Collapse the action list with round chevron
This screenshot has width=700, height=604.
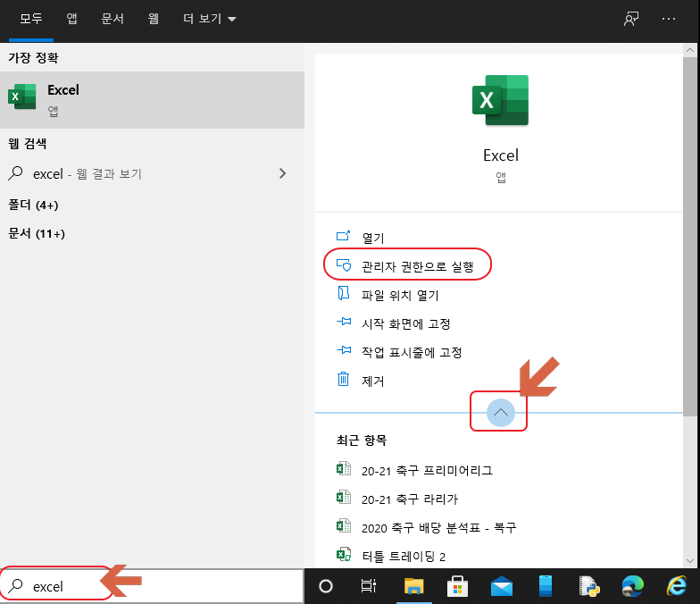(x=500, y=413)
